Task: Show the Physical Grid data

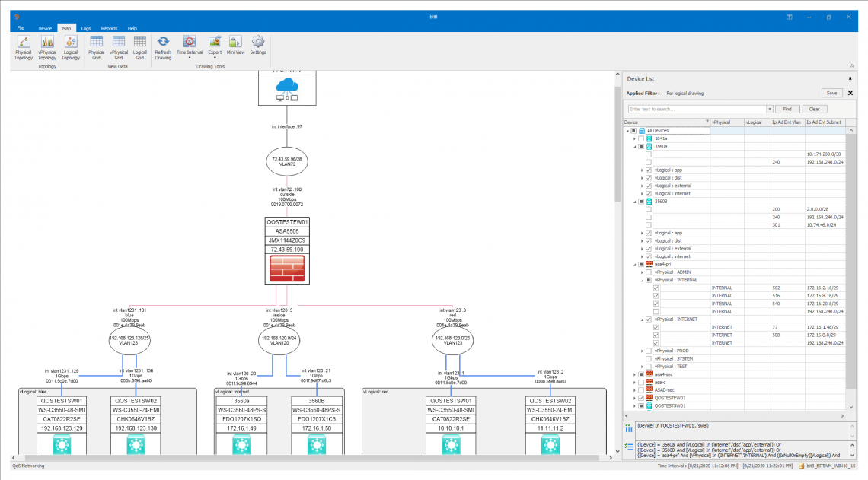Action: tap(97, 48)
